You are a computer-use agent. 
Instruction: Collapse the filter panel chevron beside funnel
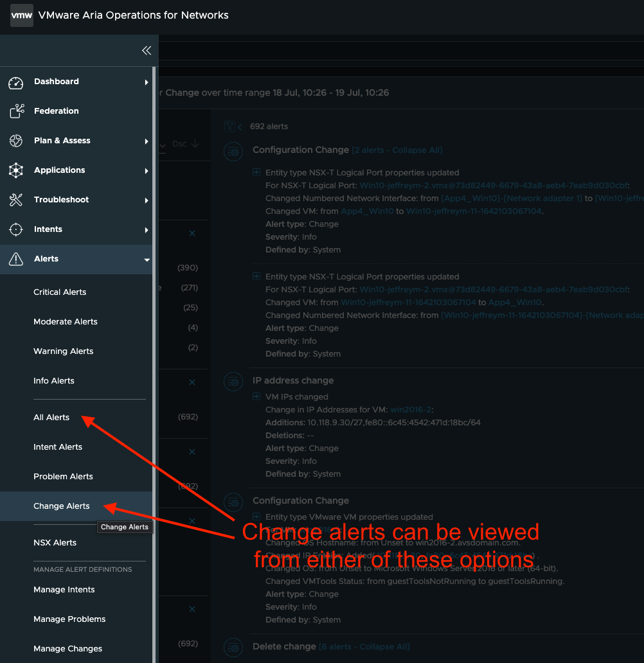pos(240,127)
